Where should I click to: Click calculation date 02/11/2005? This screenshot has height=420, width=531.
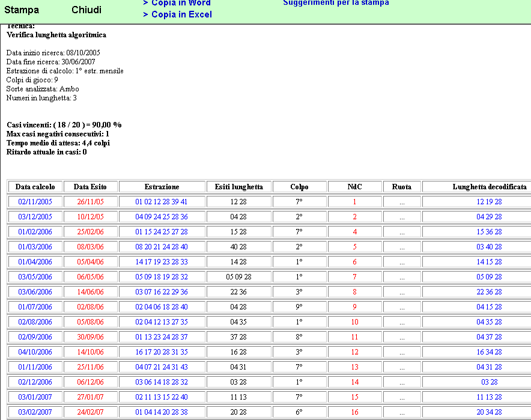[35, 202]
